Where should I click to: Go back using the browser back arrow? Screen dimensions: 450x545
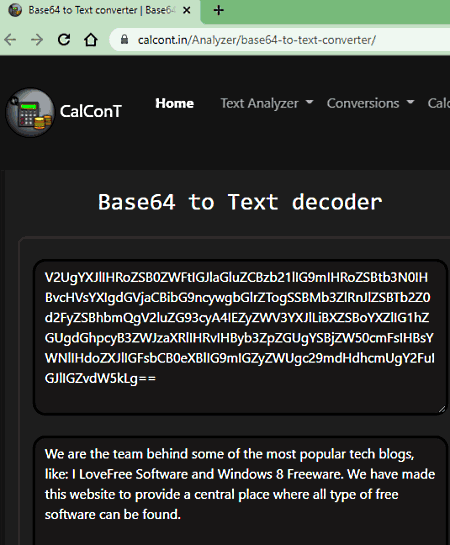(x=10, y=40)
